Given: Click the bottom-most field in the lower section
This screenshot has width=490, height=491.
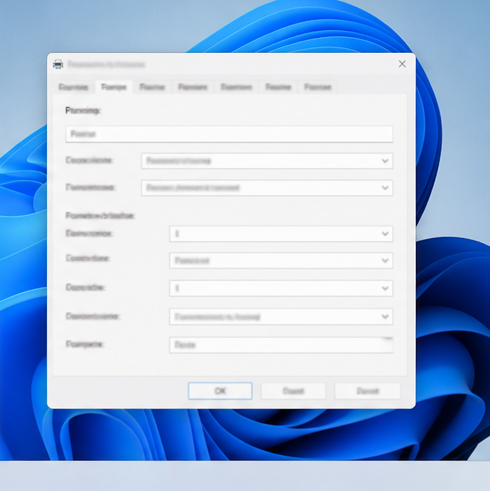Looking at the screenshot, I should [x=281, y=345].
